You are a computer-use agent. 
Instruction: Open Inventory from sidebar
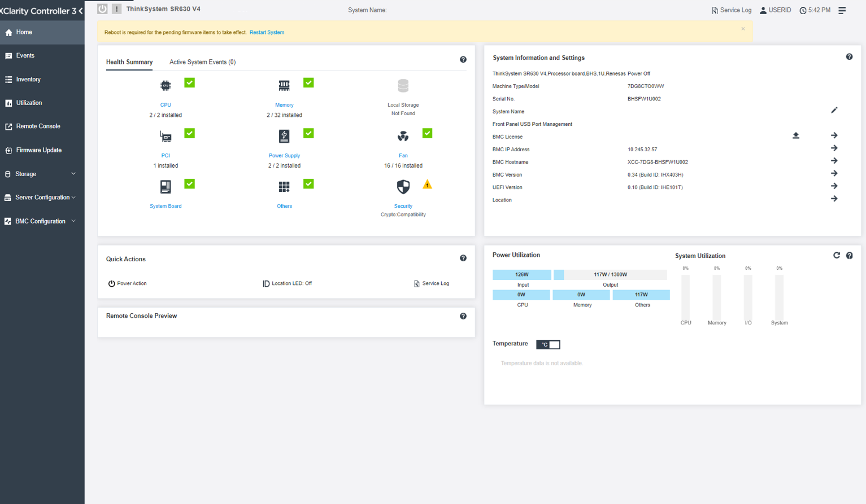click(x=42, y=80)
